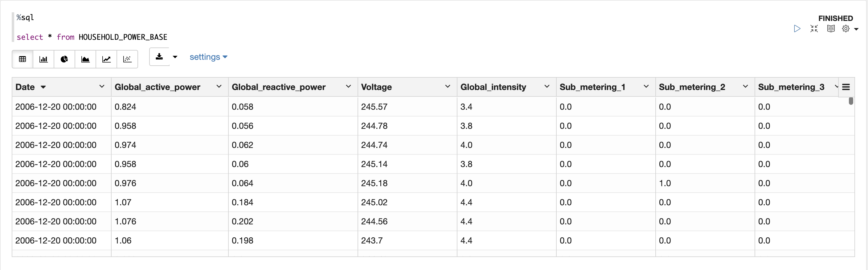Screen dimensions: 868x270
Task: Switch to area chart view
Action: (x=85, y=59)
